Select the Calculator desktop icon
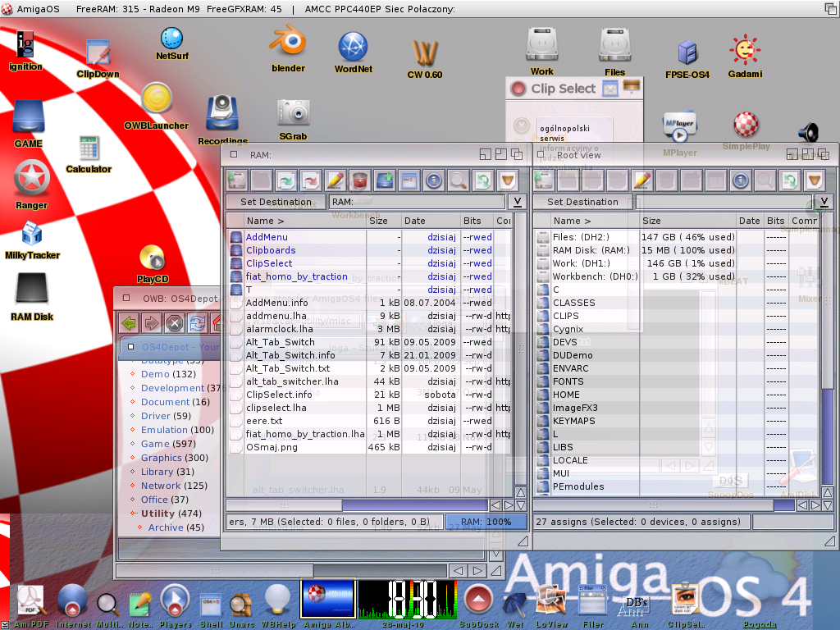This screenshot has height=630, width=840. [89, 153]
